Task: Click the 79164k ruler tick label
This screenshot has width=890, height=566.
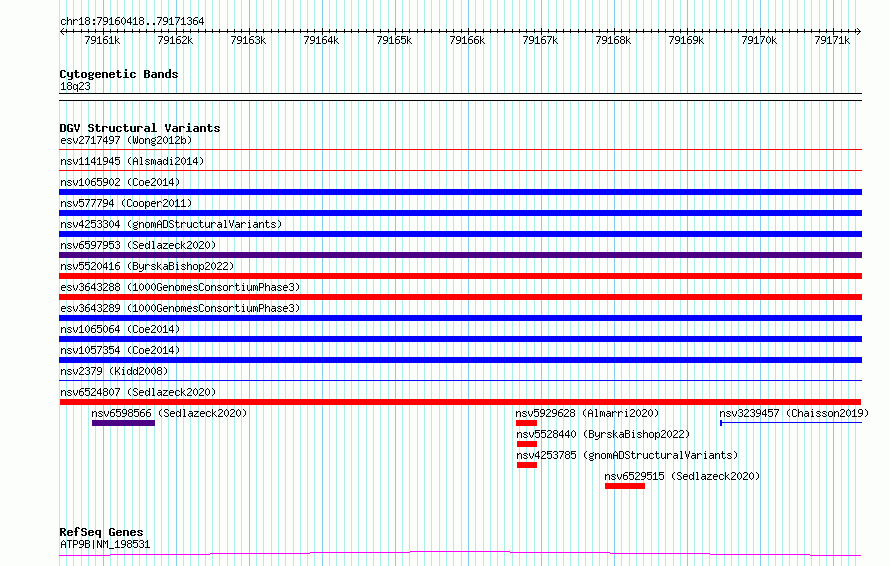Action: 321,40
